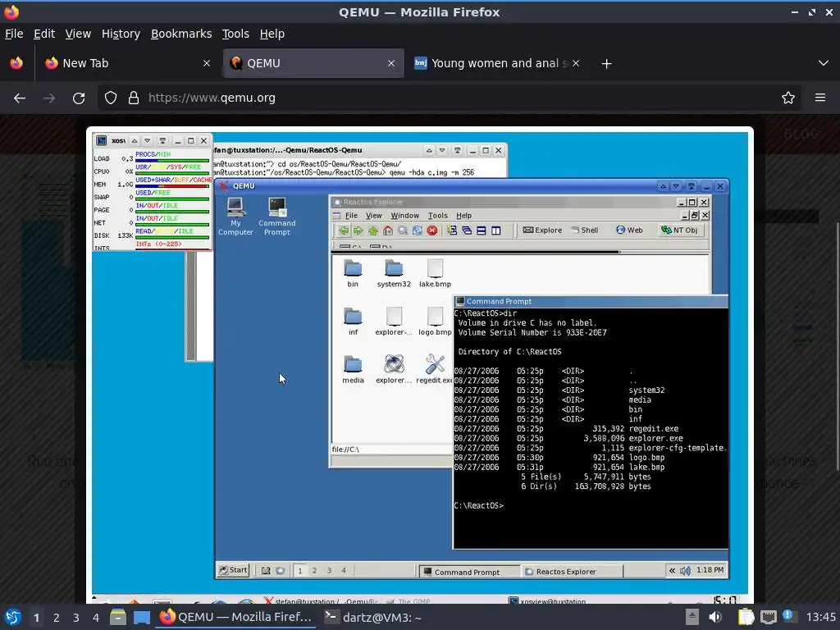
Task: Click the My Computer desktop icon in QEMU
Action: point(235,217)
